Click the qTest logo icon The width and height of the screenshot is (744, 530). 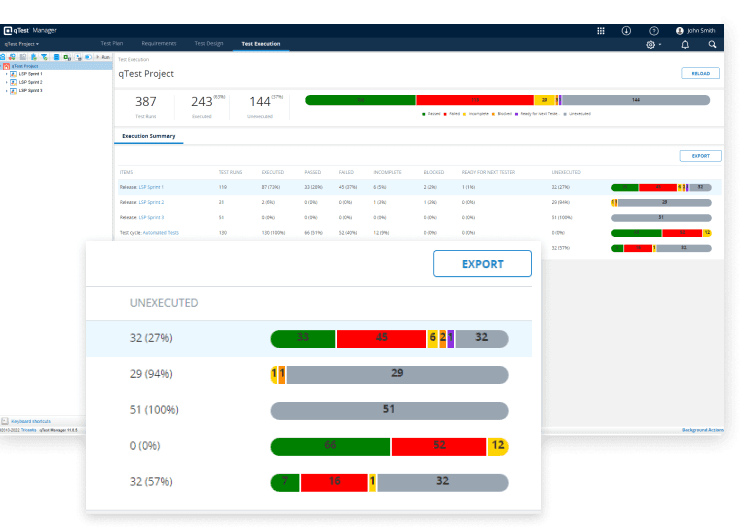pyautogui.click(x=7, y=31)
